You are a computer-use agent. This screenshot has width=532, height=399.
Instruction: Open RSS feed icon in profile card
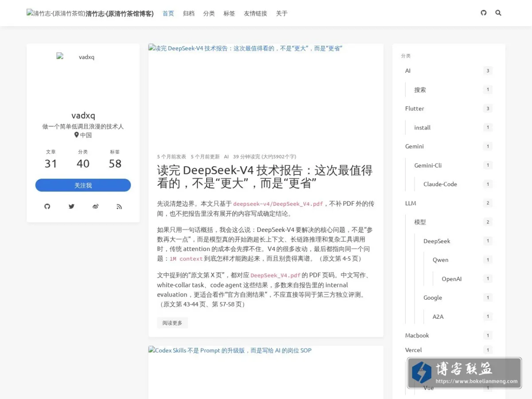click(x=119, y=207)
